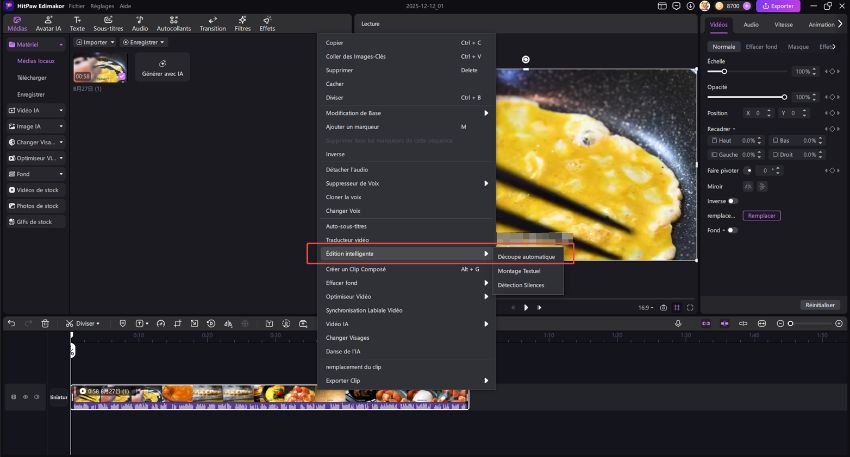Screen dimensions: 850x457
Task: Click the snapshot camera icon under preview
Action: (663, 307)
